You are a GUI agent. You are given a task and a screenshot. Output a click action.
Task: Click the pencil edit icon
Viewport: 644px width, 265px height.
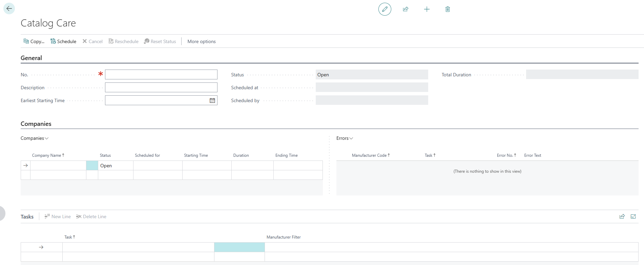(385, 9)
